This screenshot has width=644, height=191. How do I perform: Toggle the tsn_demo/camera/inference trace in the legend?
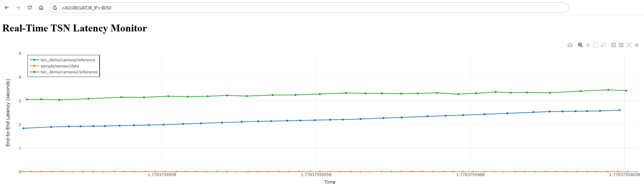(67, 60)
